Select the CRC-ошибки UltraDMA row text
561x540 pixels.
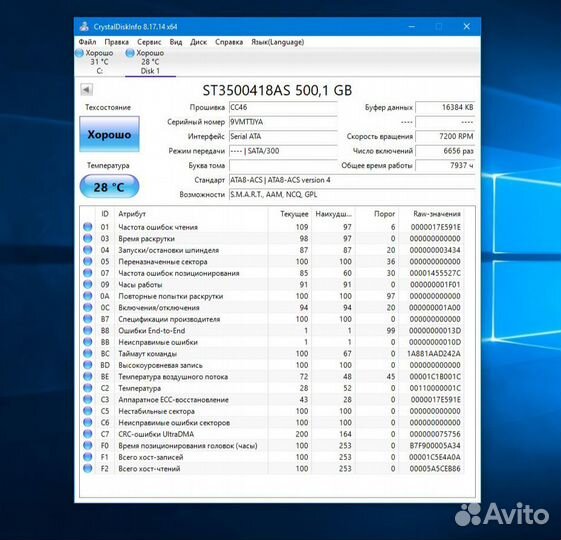(x=156, y=434)
